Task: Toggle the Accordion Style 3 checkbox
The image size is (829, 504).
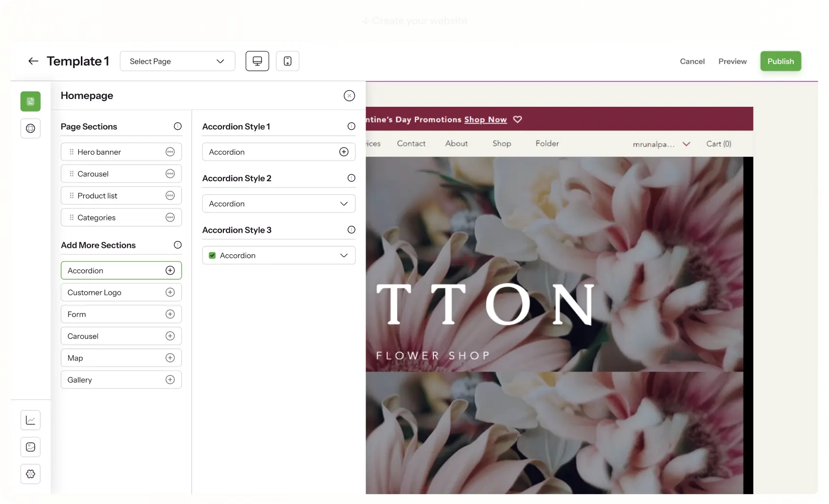Action: point(212,256)
